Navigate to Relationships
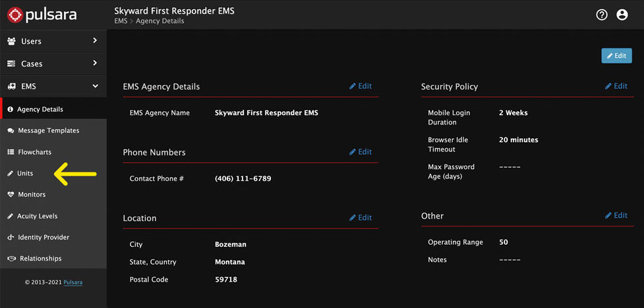 coord(40,259)
